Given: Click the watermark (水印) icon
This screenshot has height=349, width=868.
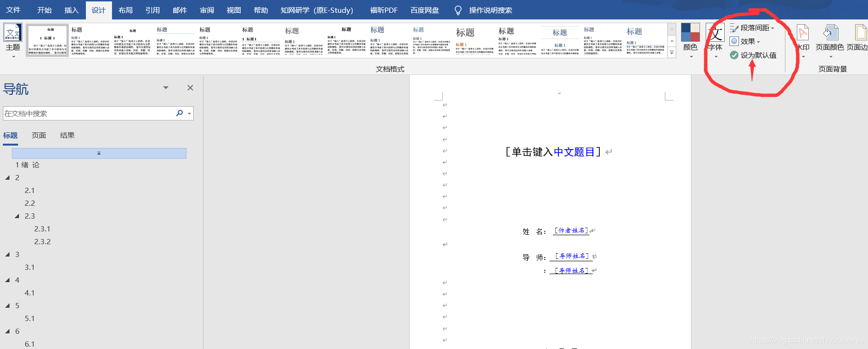Looking at the screenshot, I should tap(803, 32).
